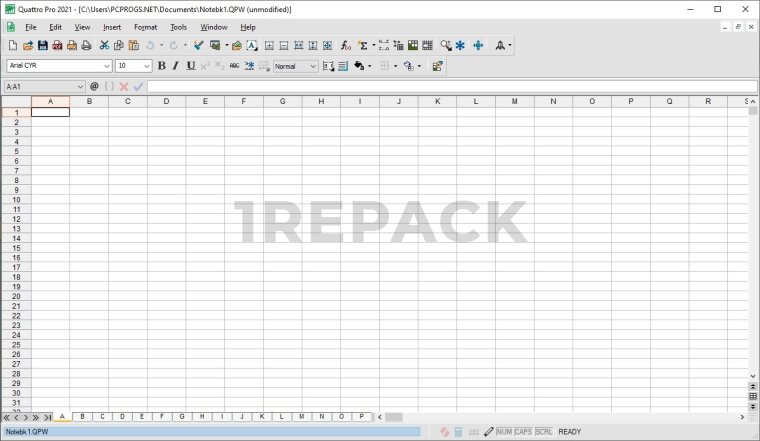Click the Print icon in toolbar
This screenshot has height=441, width=760.
coord(86,46)
